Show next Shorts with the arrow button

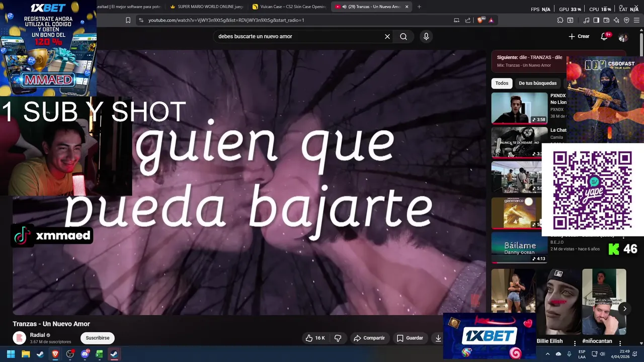pyautogui.click(x=624, y=309)
